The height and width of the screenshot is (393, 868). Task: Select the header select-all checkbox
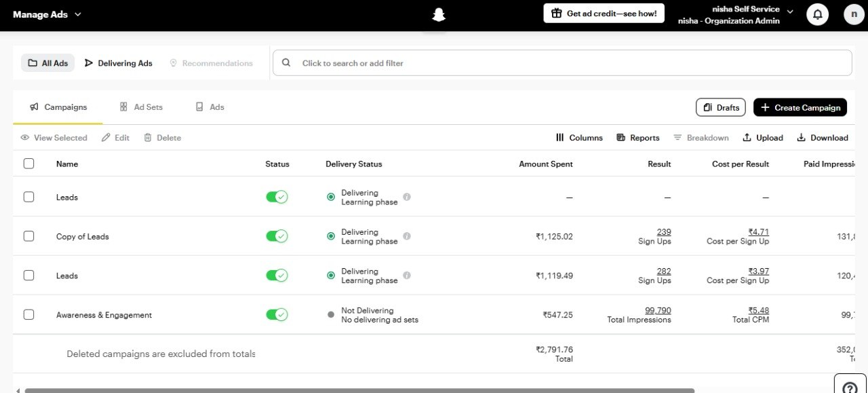pyautogui.click(x=28, y=164)
